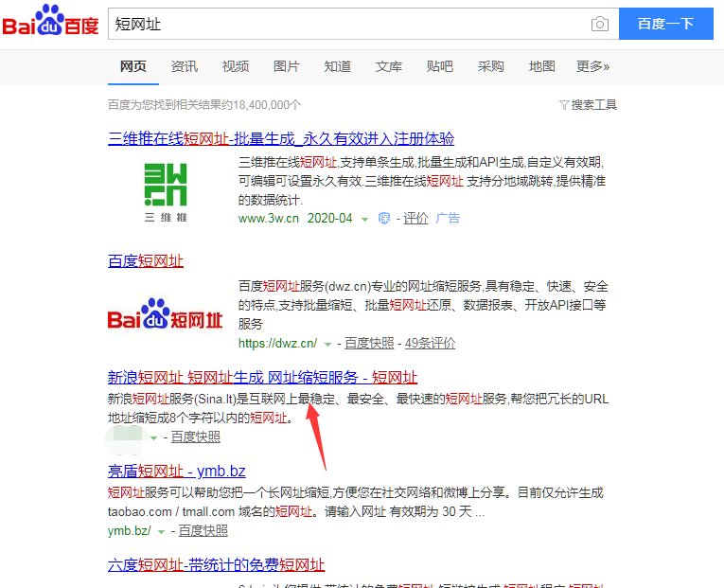724x588 pixels.
Task: Switch to the 资讯 tab
Action: pos(185,66)
